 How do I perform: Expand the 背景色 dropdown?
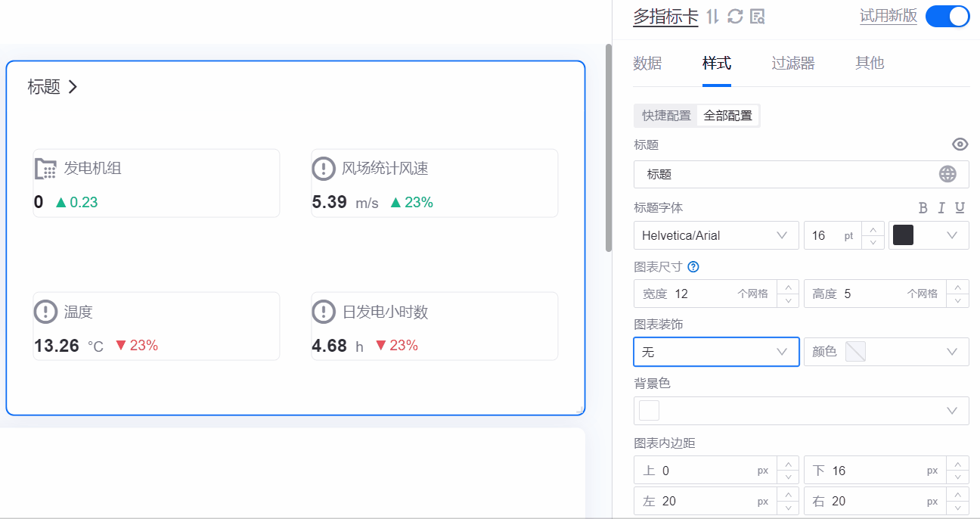point(801,410)
